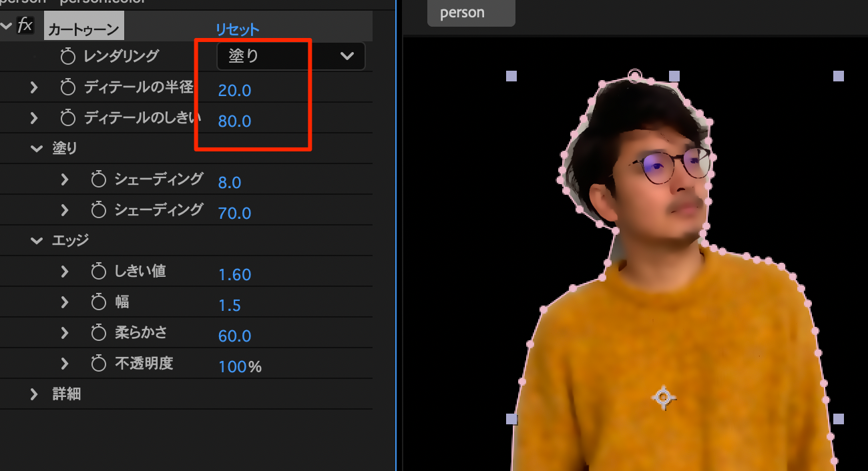Screen dimensions: 868x471
Task: Enable keyframing stopwatch for 不透明度
Action: pos(99,364)
